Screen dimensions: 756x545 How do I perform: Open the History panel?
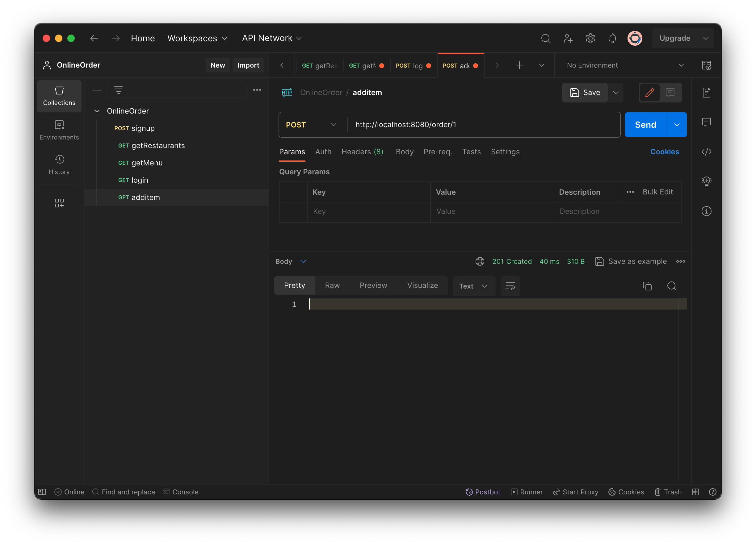point(59,164)
